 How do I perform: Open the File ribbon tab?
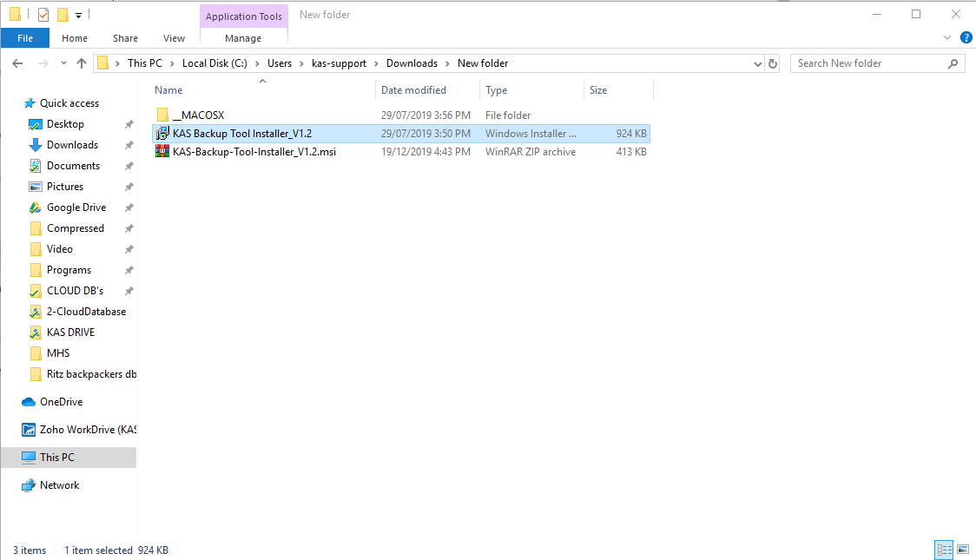pos(25,38)
